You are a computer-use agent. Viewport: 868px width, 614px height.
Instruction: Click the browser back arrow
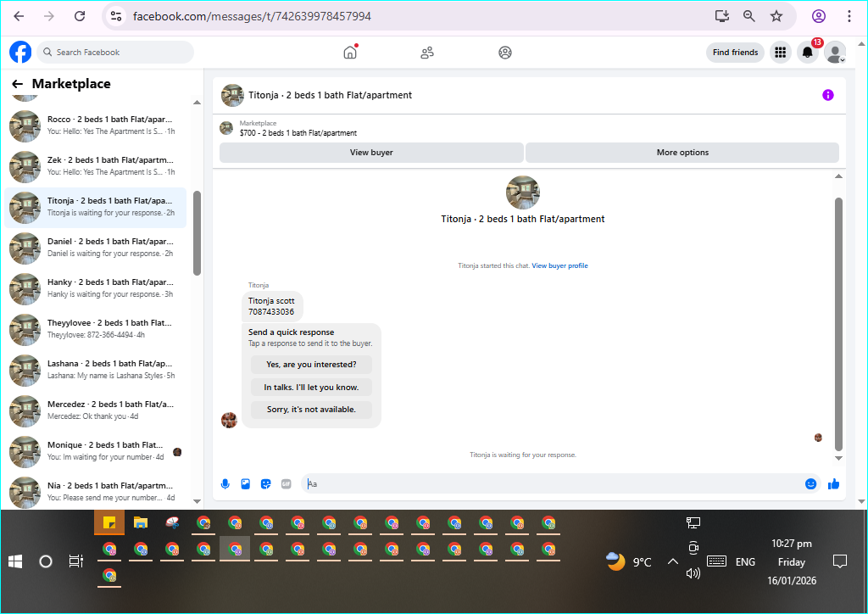(x=19, y=16)
